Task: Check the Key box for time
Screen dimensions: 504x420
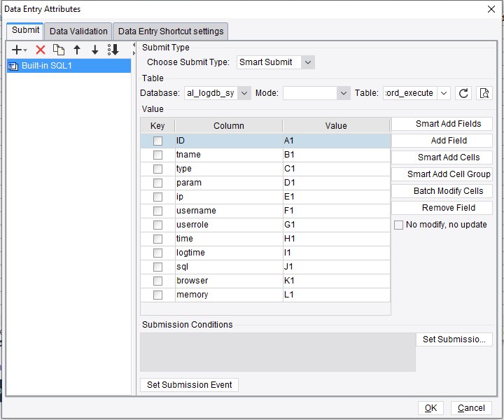Action: tap(157, 239)
